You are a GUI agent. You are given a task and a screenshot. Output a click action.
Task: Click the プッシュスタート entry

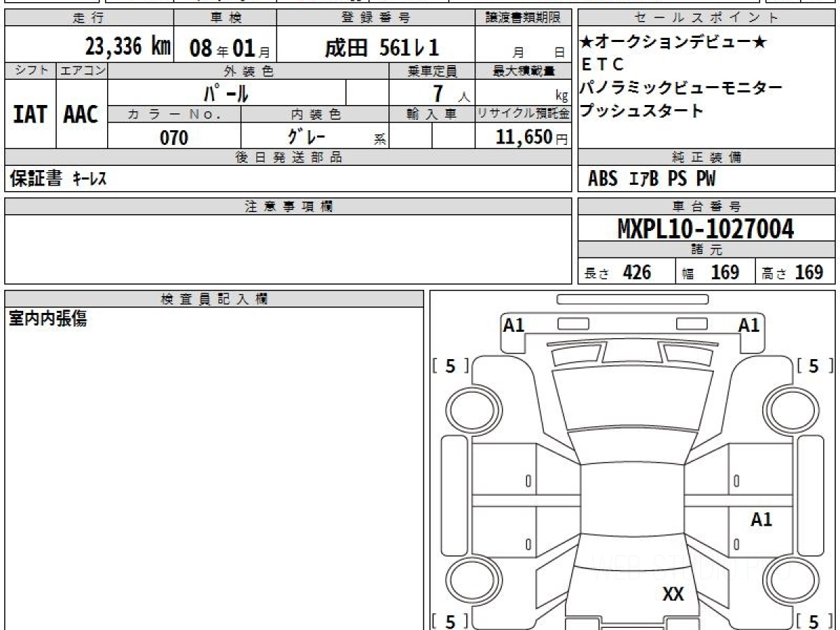coord(642,111)
